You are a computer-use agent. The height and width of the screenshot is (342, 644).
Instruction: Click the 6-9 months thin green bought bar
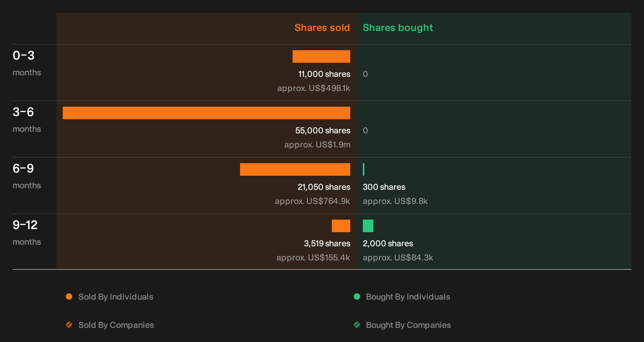[364, 169]
